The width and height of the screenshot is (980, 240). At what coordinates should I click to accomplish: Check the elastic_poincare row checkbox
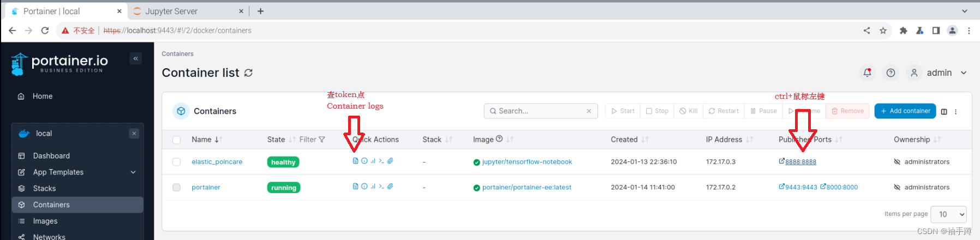click(176, 162)
